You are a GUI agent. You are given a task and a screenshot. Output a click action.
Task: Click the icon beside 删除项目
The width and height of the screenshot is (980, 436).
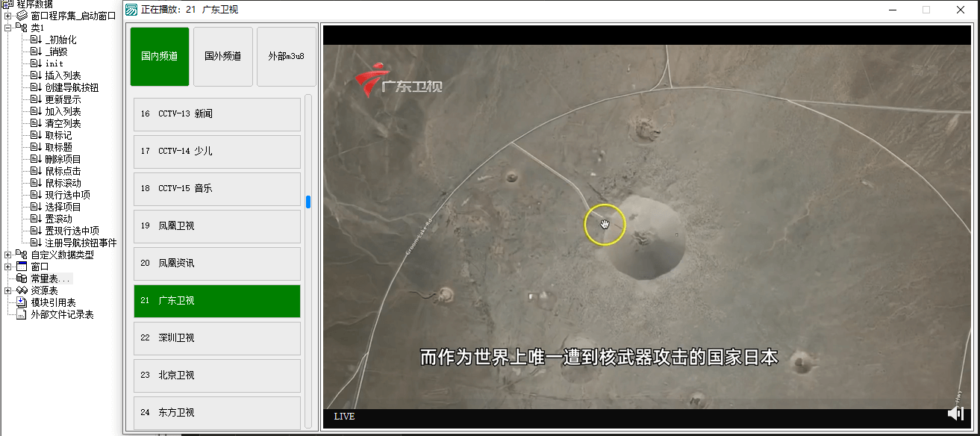(36, 159)
